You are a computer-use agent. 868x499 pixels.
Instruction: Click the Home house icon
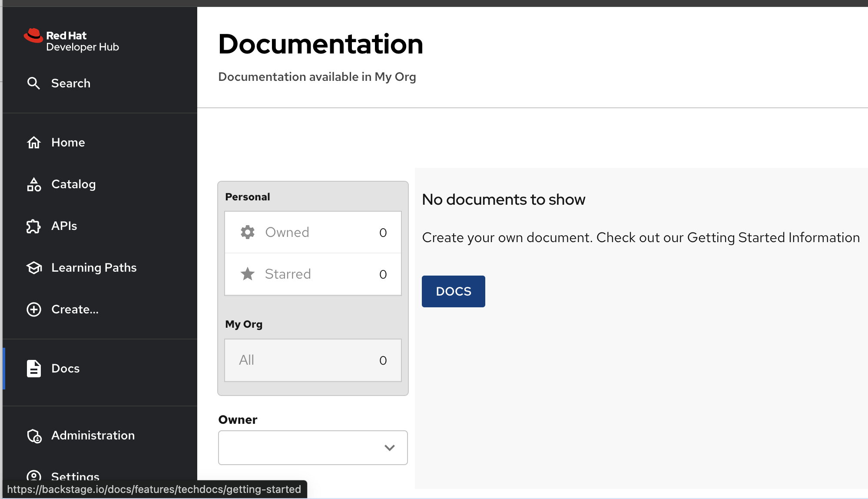(x=33, y=143)
